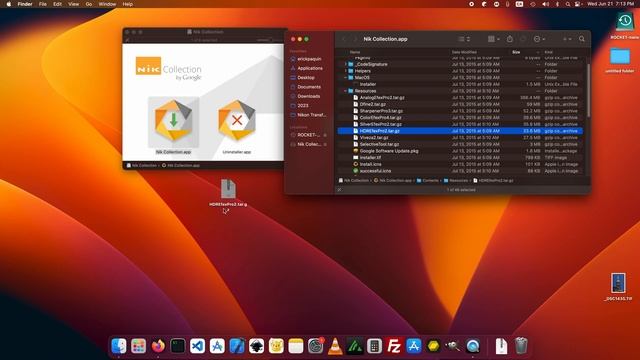Sort by Kind column header
Screen dimensions: 640x360
pos(549,52)
